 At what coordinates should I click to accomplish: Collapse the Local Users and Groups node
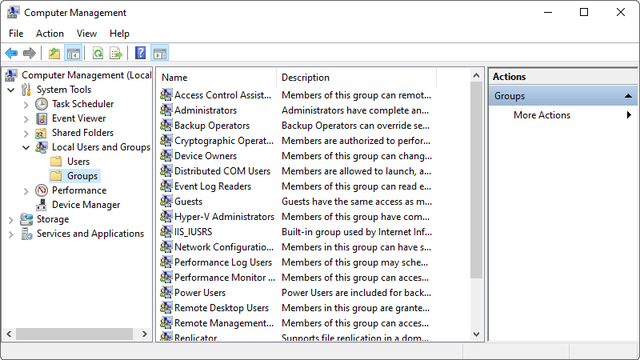coord(26,147)
